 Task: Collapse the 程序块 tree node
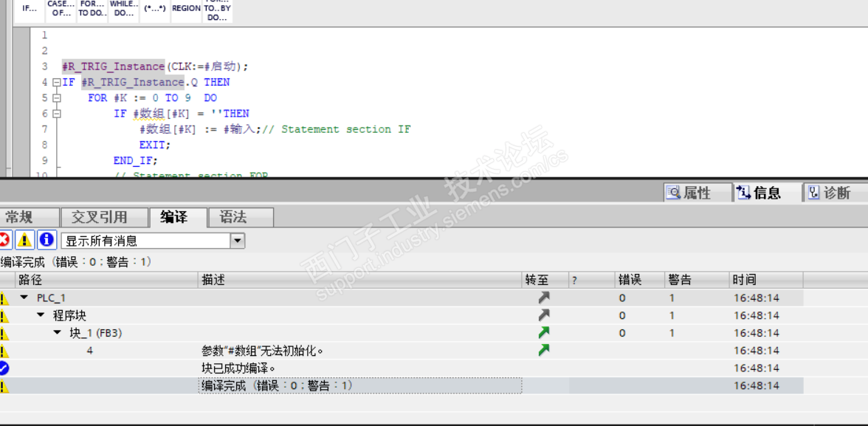point(41,315)
